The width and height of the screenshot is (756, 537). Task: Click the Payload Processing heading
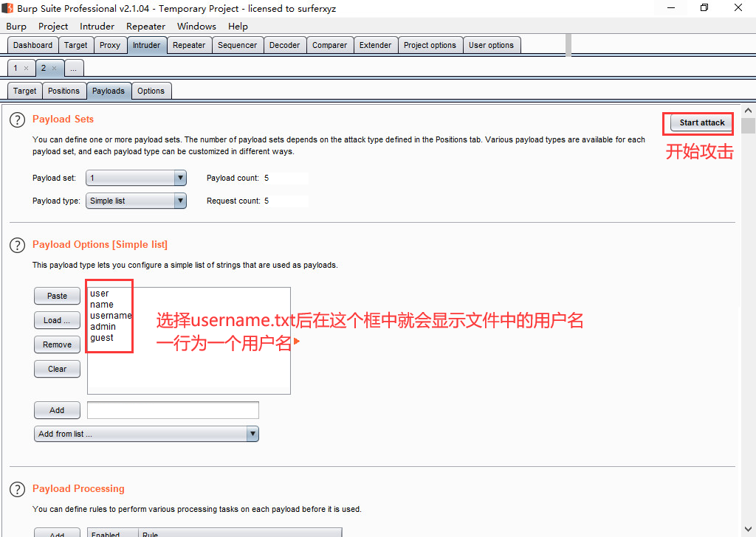coord(78,489)
